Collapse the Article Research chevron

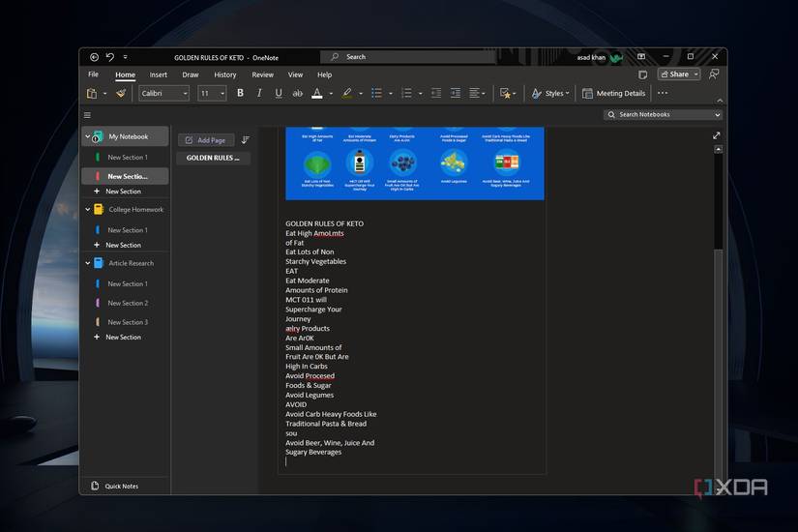point(87,263)
